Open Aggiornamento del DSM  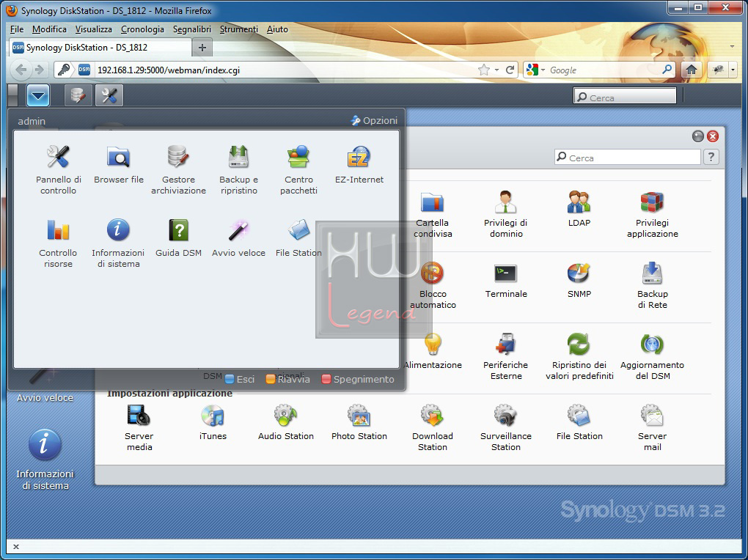(652, 355)
